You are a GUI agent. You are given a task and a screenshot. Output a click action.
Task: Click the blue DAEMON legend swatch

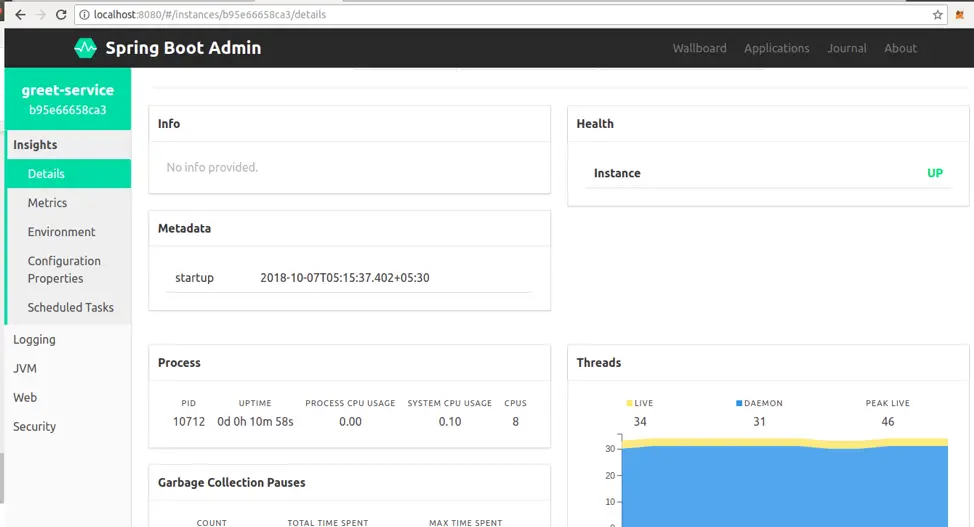click(739, 403)
